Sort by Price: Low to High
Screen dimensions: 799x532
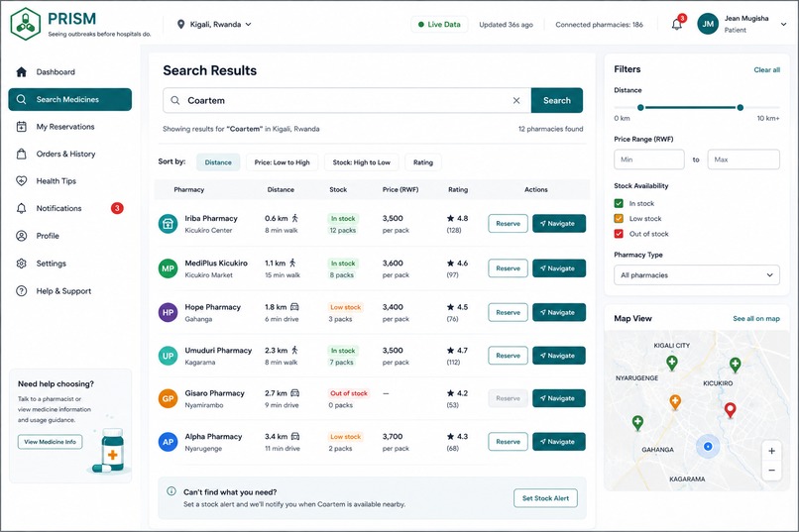[x=282, y=162]
